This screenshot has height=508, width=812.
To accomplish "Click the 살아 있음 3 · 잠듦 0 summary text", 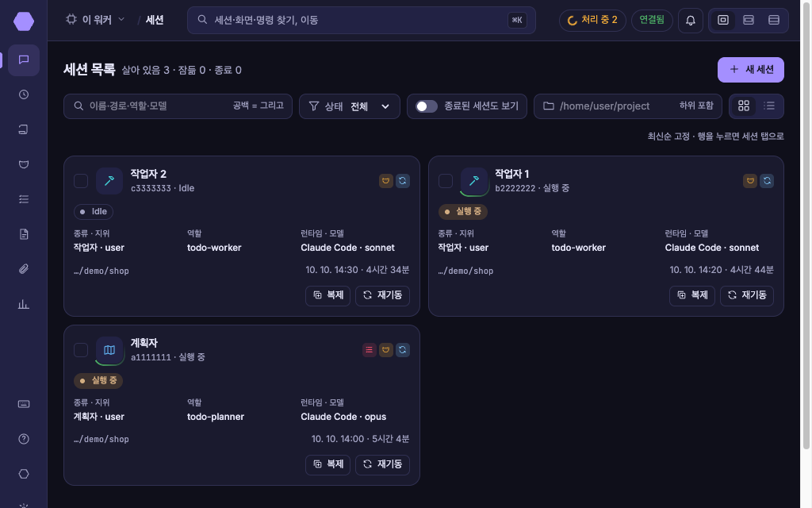I will pyautogui.click(x=163, y=71).
